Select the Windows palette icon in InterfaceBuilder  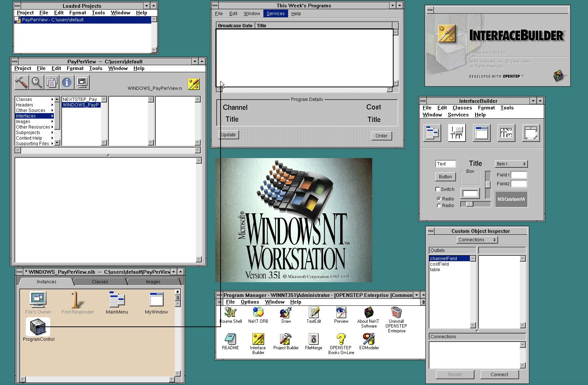482,133
